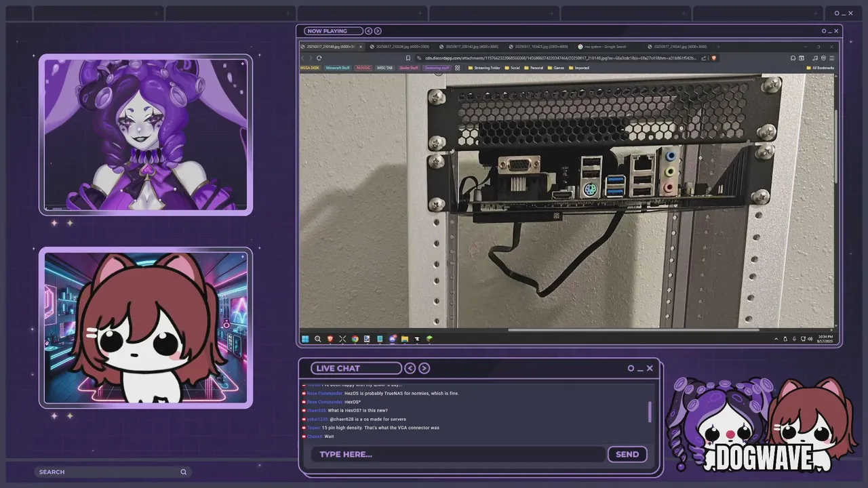This screenshot has width=868, height=488.
Task: Toggle the browser sidebar panel icon
Action: (x=802, y=58)
